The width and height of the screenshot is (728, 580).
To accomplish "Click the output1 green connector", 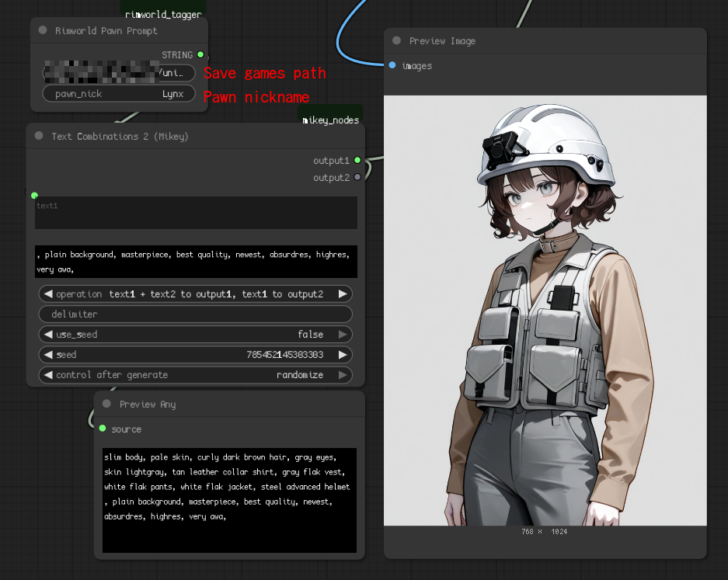I will [357, 161].
